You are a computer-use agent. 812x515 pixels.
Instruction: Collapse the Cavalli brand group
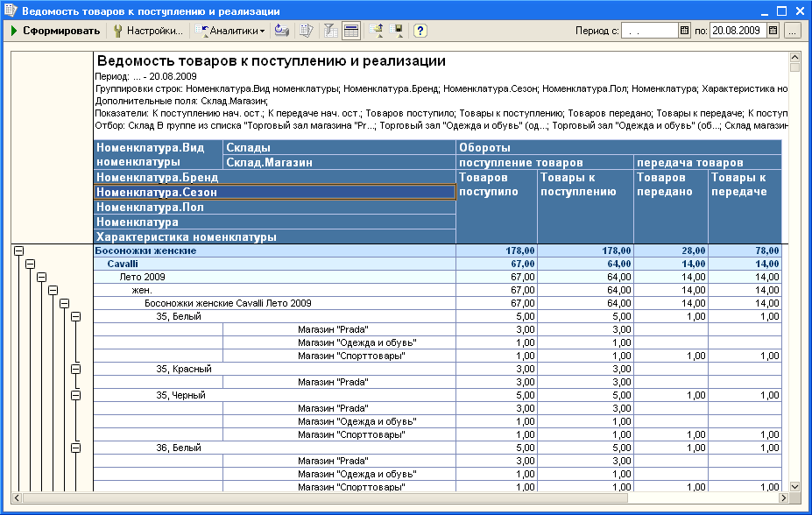30,264
